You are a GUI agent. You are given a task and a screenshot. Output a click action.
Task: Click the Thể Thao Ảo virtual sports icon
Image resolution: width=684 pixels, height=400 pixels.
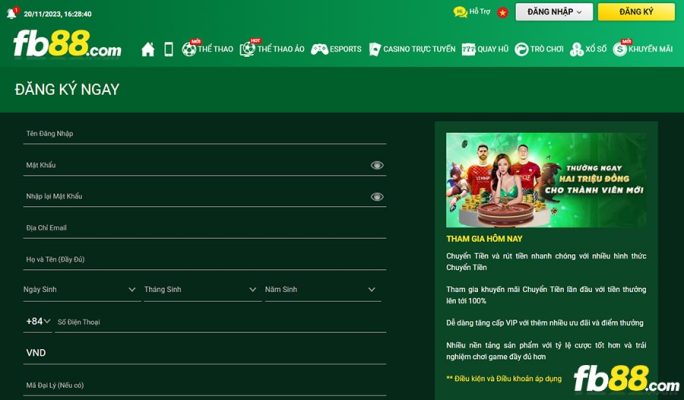click(x=247, y=49)
